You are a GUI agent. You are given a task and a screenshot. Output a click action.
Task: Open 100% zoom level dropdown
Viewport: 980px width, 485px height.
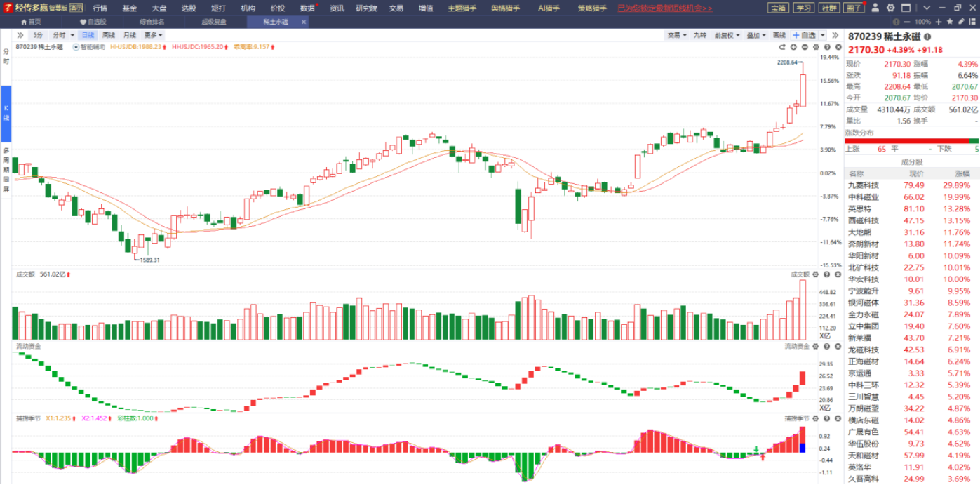pyautogui.click(x=922, y=22)
